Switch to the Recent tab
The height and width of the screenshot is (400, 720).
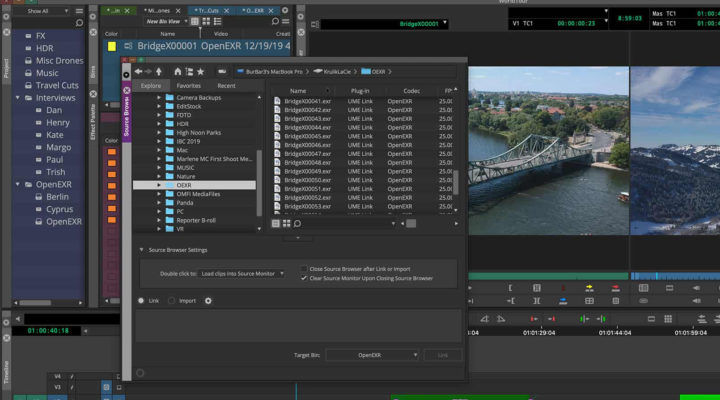226,86
